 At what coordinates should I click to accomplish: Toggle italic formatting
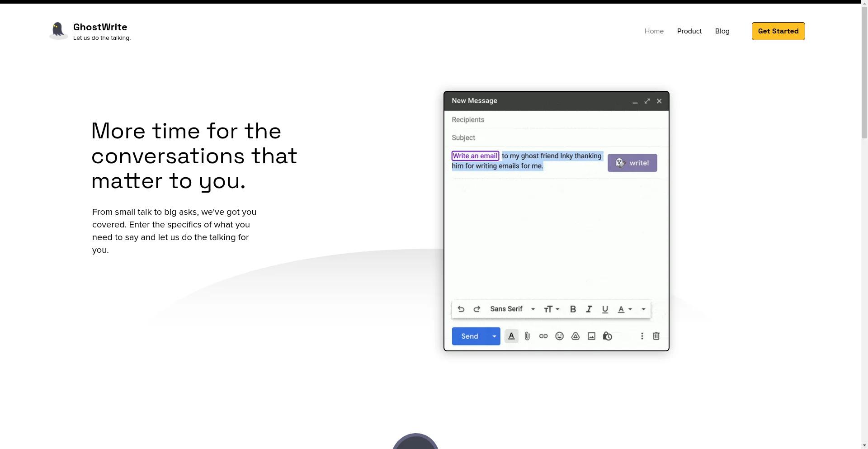pos(589,309)
